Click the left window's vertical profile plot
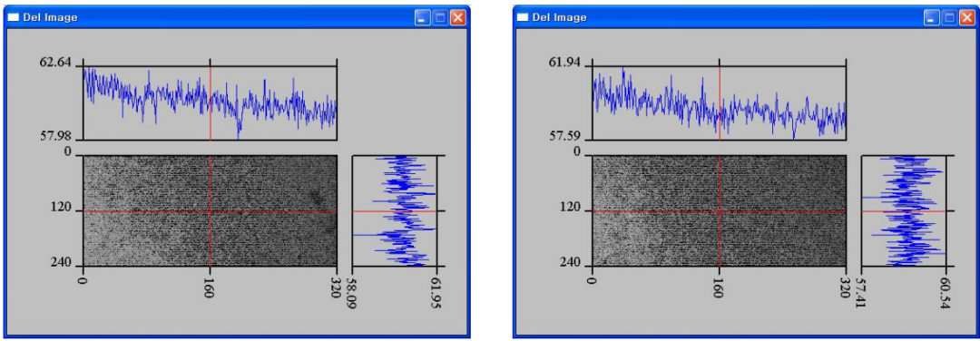This screenshot has height=341, width=980. coord(395,210)
